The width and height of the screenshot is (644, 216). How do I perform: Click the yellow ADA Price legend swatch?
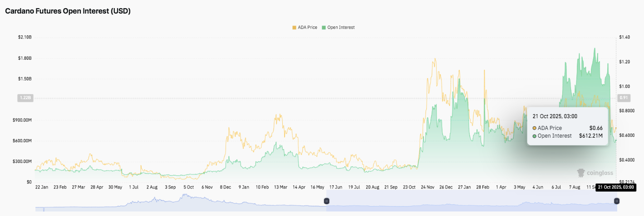(x=295, y=28)
